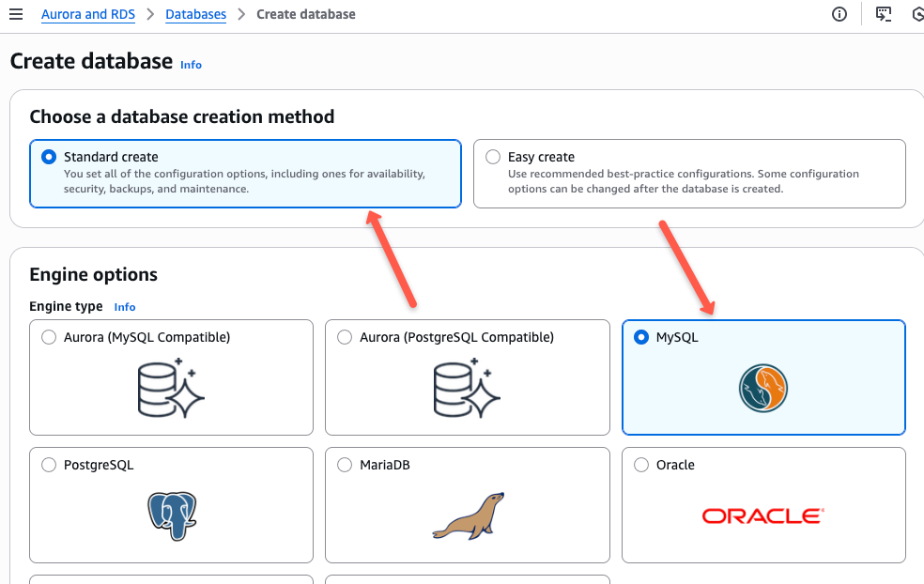Select the PostgreSQL engine radio button
924x584 pixels.
point(49,465)
